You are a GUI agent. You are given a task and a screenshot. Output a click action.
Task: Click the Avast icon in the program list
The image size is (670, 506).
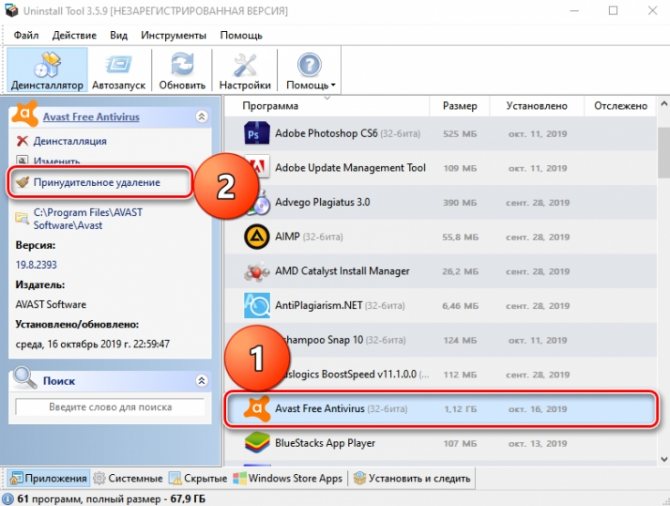(256, 409)
